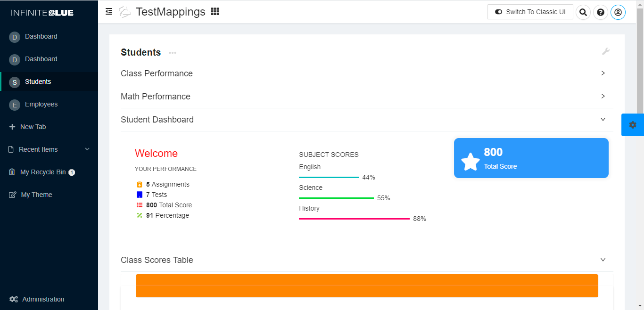This screenshot has height=310, width=644.
Task: Select the Students tab in sidebar
Action: [x=49, y=82]
